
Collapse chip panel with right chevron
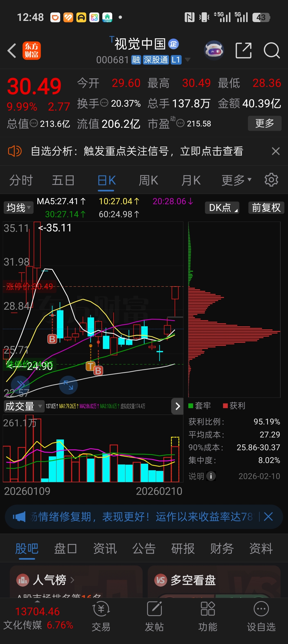(177, 406)
